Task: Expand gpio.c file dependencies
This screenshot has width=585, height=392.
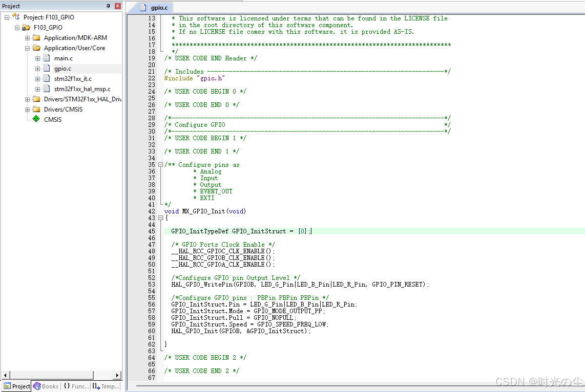Action: 38,69
